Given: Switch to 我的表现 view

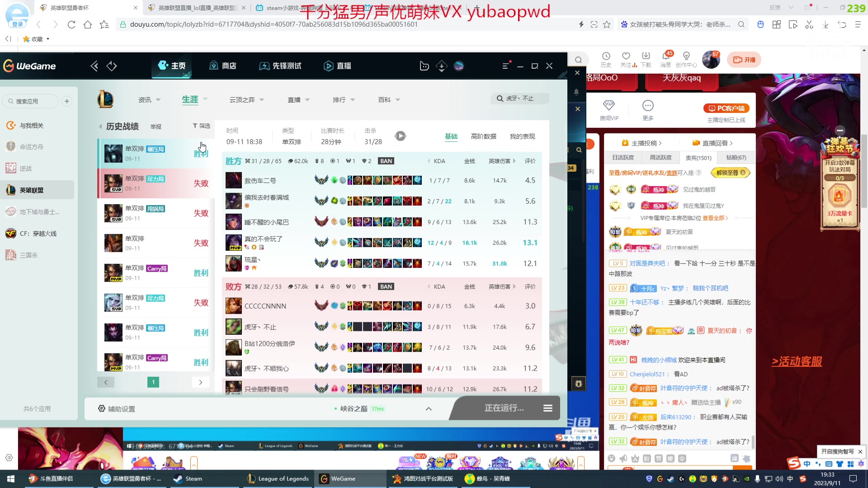Looking at the screenshot, I should point(522,136).
